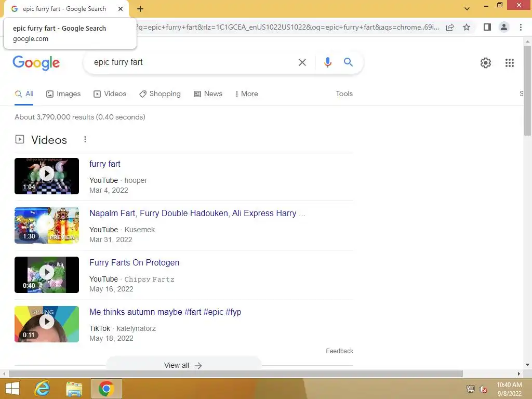Click vertical scrollbar down arrow

tap(527, 365)
